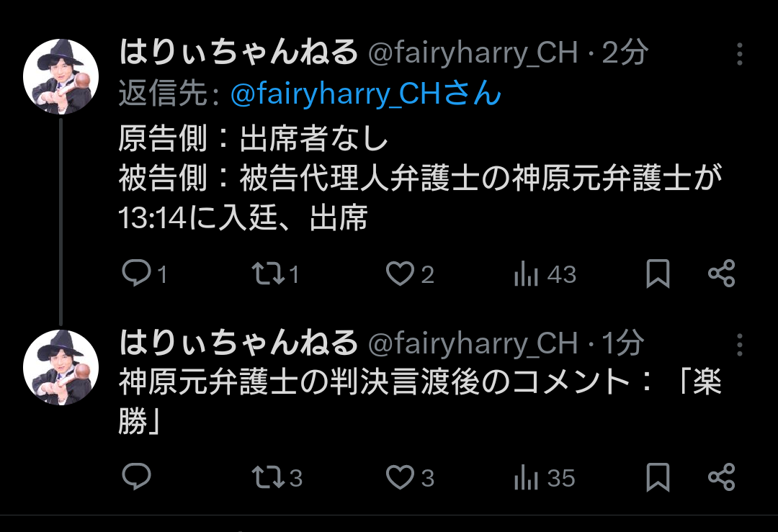Screen dimensions: 778x532
Task: Like the second tweet with 3 likes
Action: point(410,477)
